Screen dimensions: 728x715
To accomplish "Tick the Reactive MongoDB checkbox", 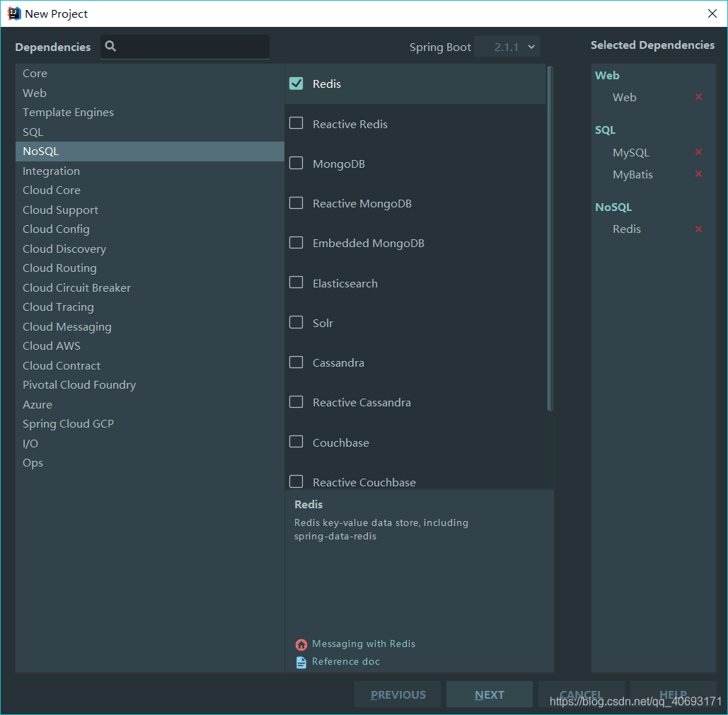I will point(296,203).
